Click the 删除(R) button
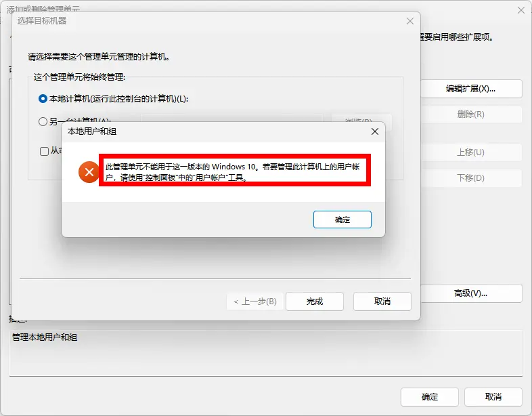532x416 pixels. (471, 115)
